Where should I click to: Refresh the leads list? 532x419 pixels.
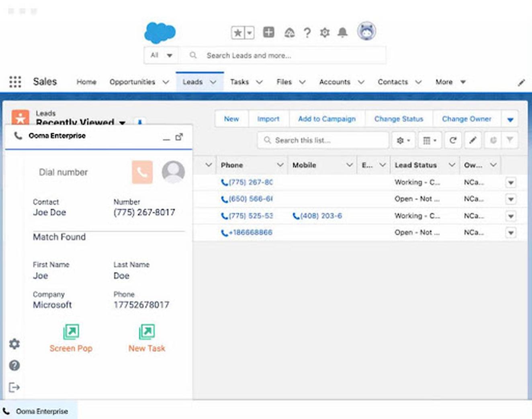(453, 140)
